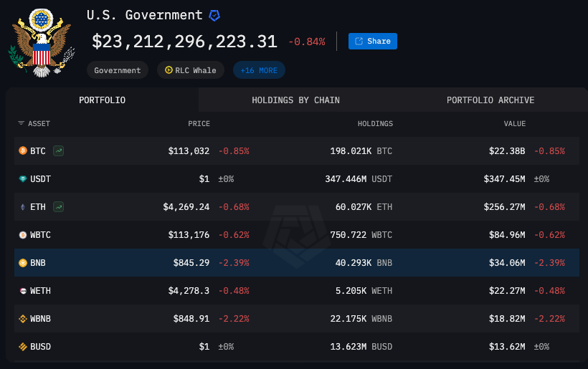Sort by the ASSET column header
This screenshot has height=369, width=588.
click(x=34, y=124)
